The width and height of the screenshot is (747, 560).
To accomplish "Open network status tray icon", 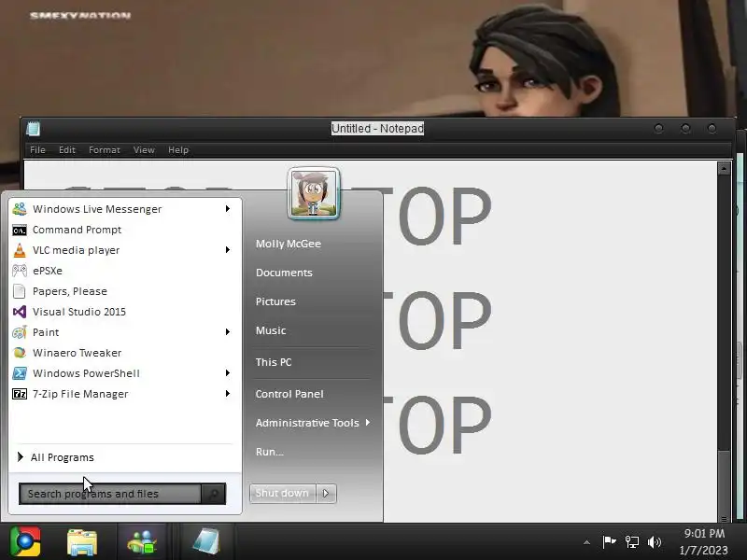I will [x=632, y=542].
